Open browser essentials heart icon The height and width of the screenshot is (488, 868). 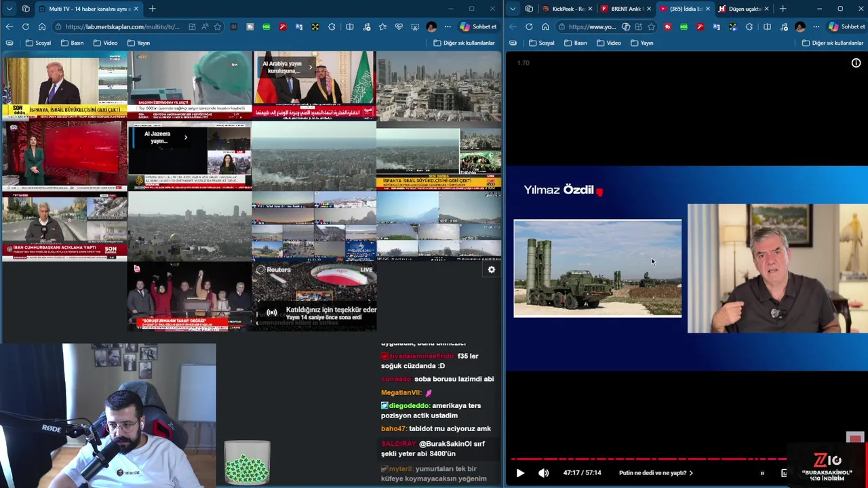tap(399, 26)
